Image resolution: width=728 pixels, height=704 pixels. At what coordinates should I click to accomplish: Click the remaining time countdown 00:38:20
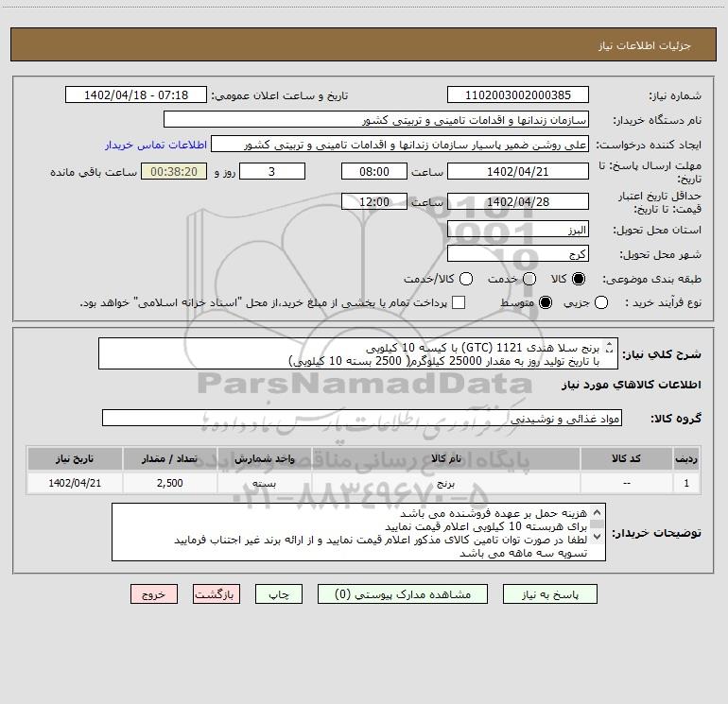tap(174, 171)
